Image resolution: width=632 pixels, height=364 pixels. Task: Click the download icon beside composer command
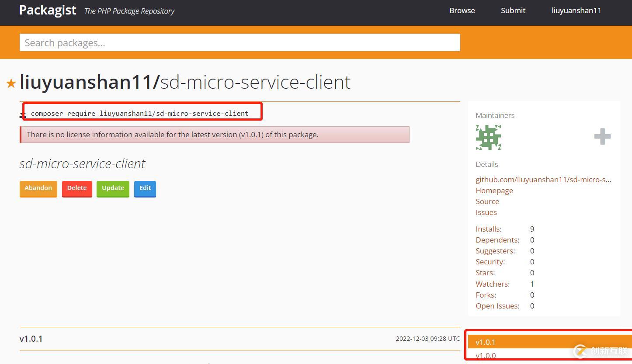(23, 114)
